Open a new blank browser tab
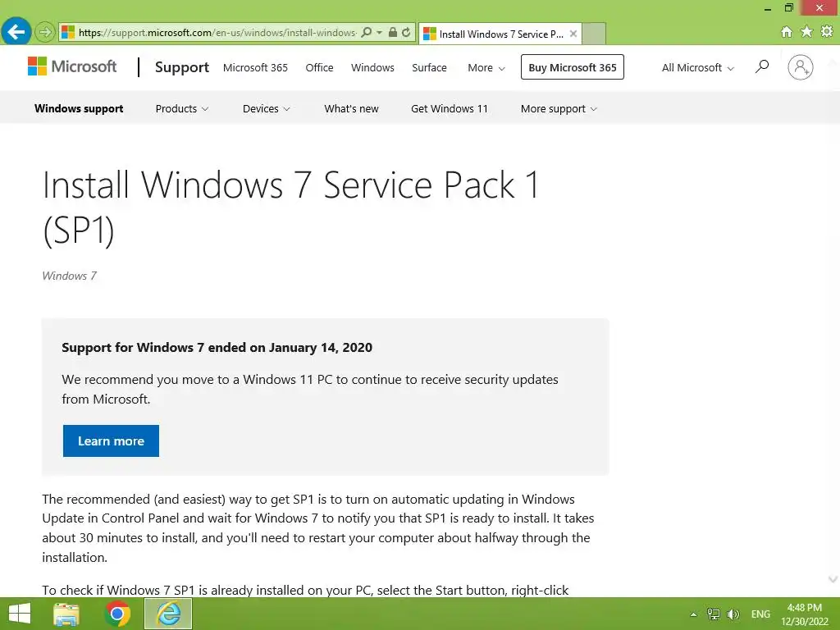This screenshot has height=630, width=840. (x=594, y=34)
